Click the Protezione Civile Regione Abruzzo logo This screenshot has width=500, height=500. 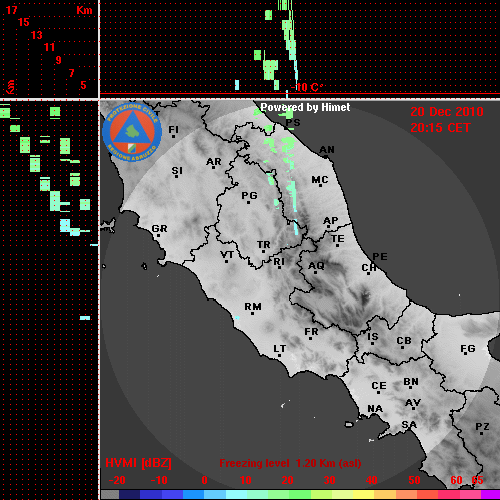(132, 132)
